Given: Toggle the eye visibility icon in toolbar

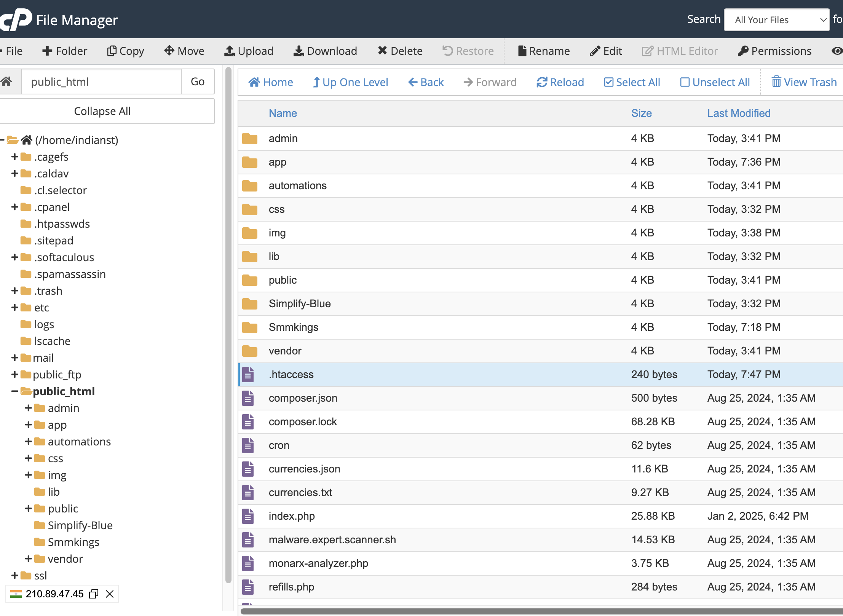Looking at the screenshot, I should pyautogui.click(x=837, y=51).
